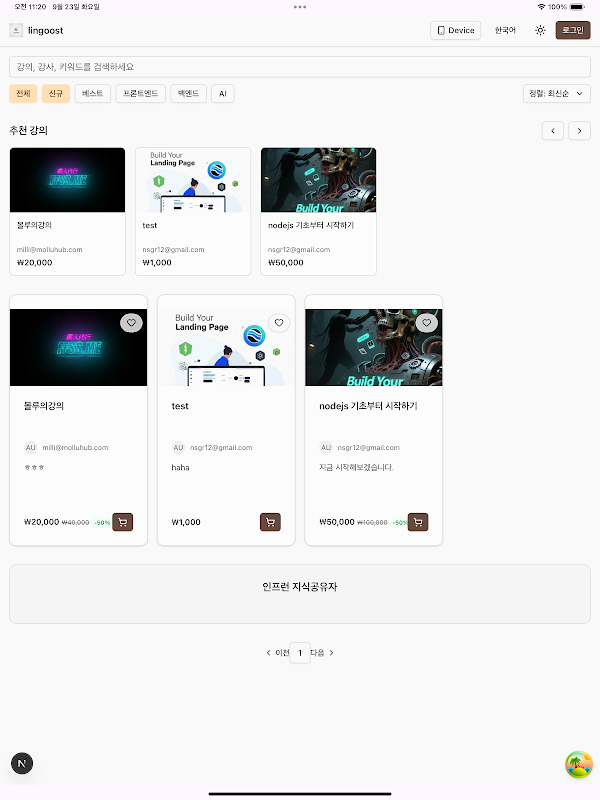Add the 몰루의강의 course to cart
Screen dimensions: 600x800
122,522
